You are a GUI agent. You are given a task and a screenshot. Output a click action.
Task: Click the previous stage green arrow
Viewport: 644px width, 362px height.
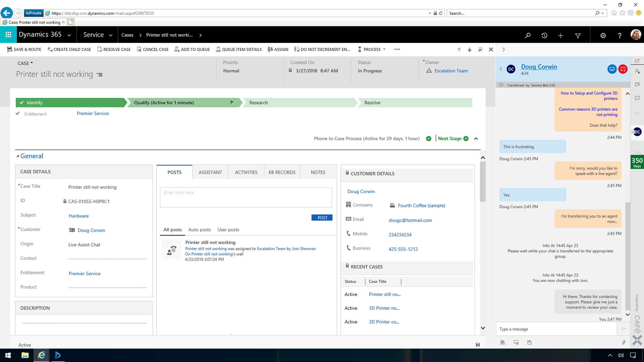[429, 139]
